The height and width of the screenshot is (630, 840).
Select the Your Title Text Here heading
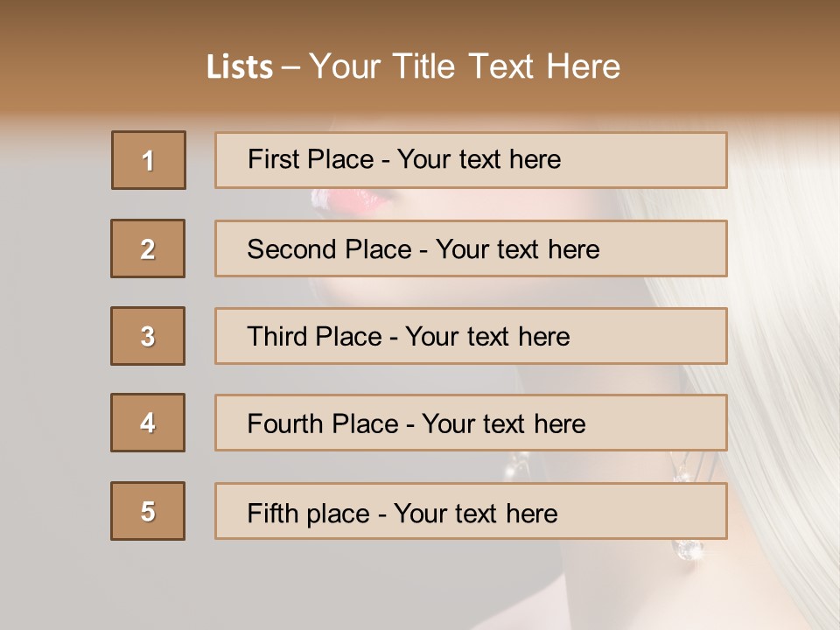pos(465,66)
